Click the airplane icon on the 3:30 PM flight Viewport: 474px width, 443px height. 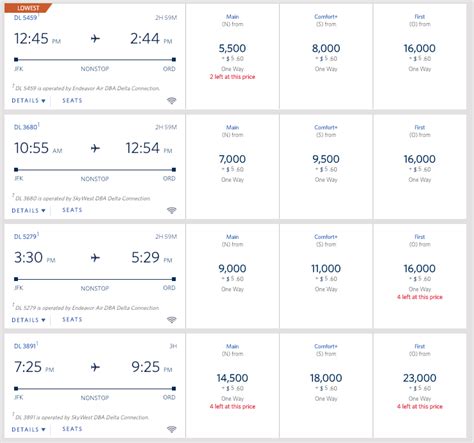pos(95,258)
